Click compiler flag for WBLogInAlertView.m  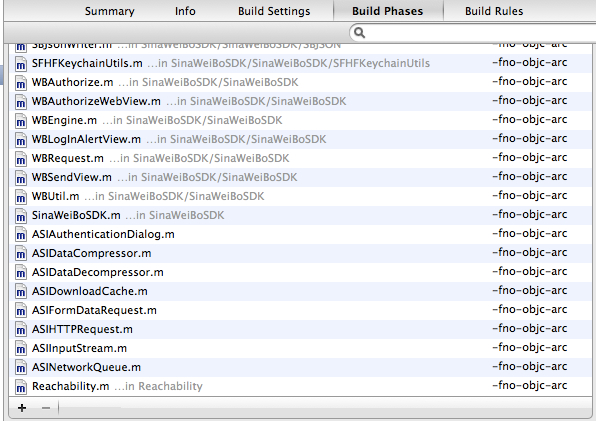pos(529,139)
